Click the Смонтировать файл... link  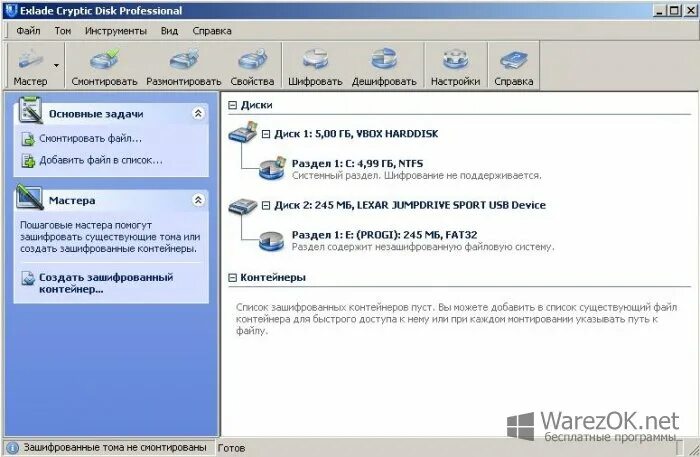[90, 139]
